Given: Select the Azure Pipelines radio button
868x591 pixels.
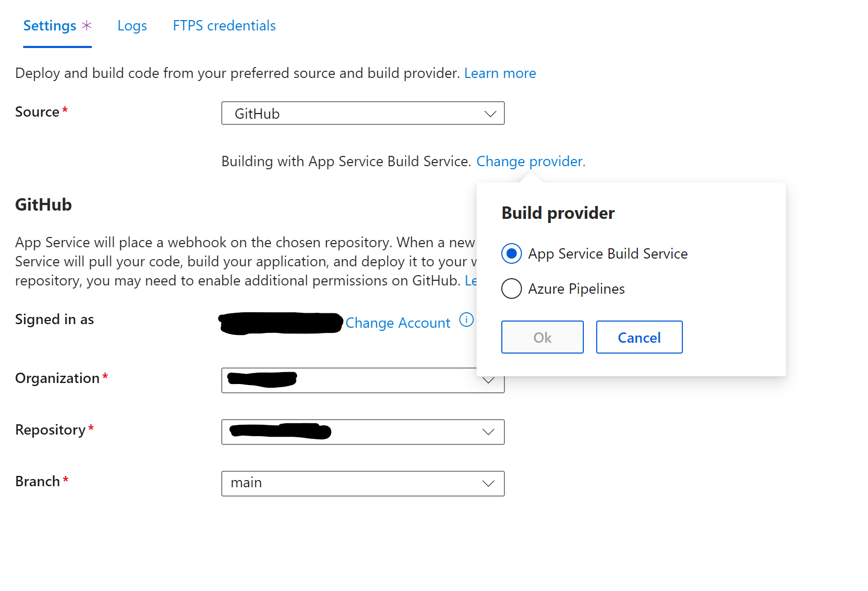Looking at the screenshot, I should [511, 289].
